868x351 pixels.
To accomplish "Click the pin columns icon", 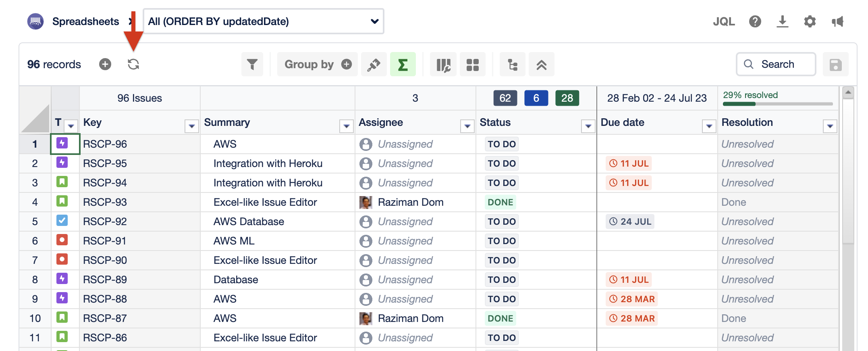I will [374, 65].
